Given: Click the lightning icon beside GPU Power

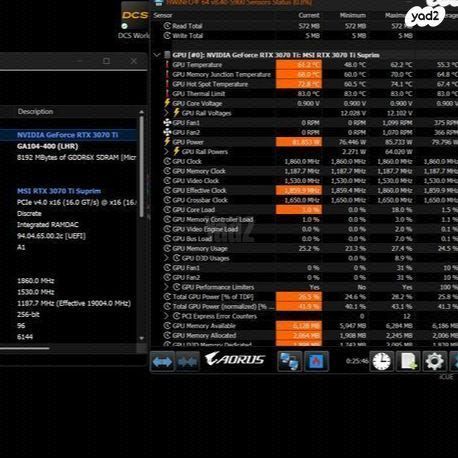Looking at the screenshot, I should [167, 142].
